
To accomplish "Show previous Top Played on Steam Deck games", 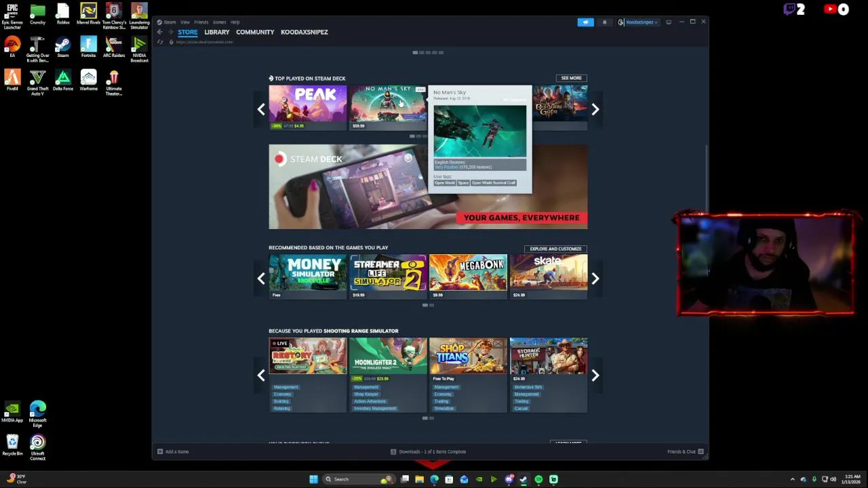I will click(261, 109).
